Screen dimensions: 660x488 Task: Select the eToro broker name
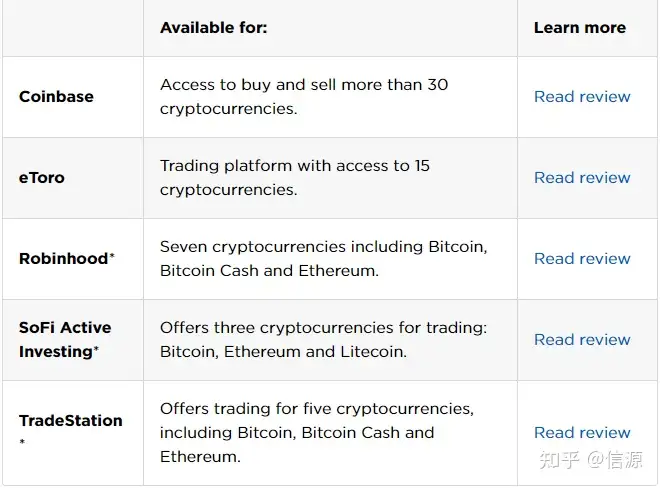tap(42, 178)
